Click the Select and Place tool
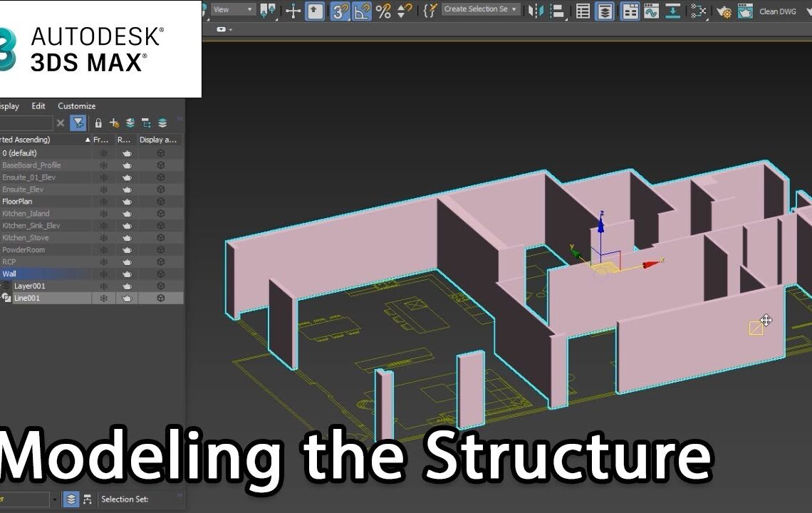This screenshot has width=812, height=513. (316, 11)
